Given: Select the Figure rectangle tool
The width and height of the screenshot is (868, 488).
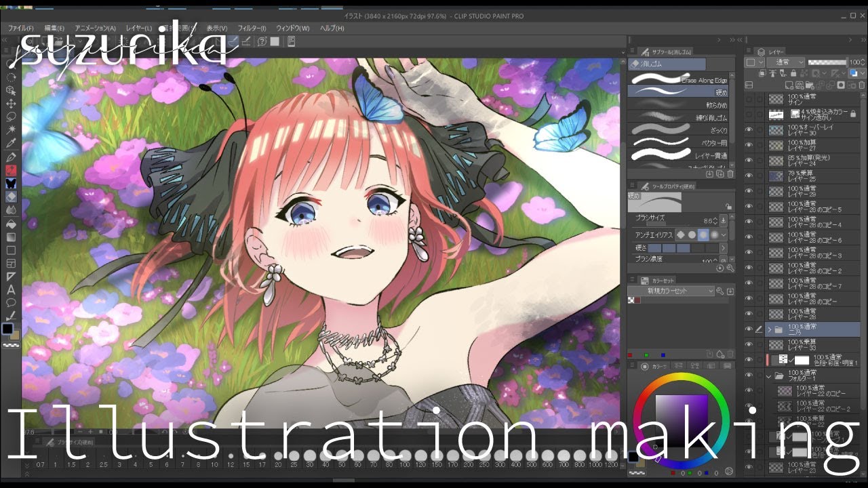Looking at the screenshot, I should [11, 249].
